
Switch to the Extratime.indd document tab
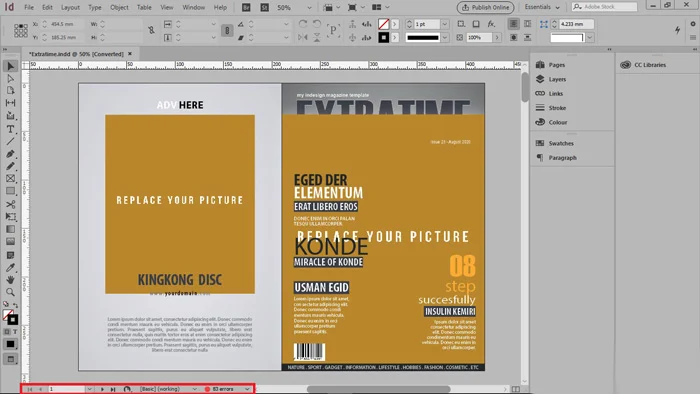click(76, 54)
